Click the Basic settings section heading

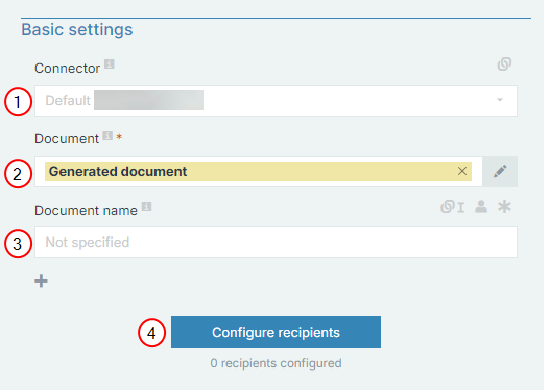coord(77,30)
